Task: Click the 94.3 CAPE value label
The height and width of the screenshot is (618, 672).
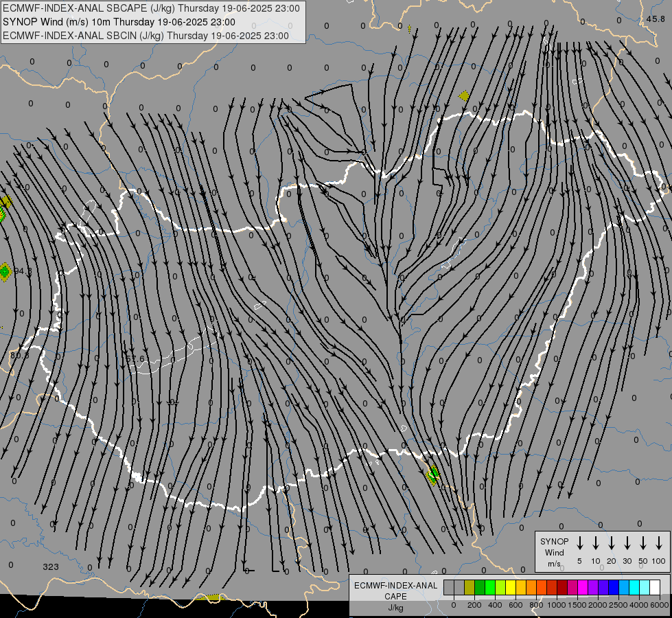Action: tap(23, 271)
